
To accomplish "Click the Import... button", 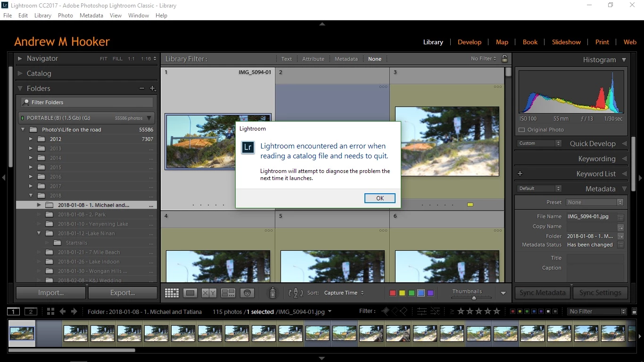I will click(51, 293).
